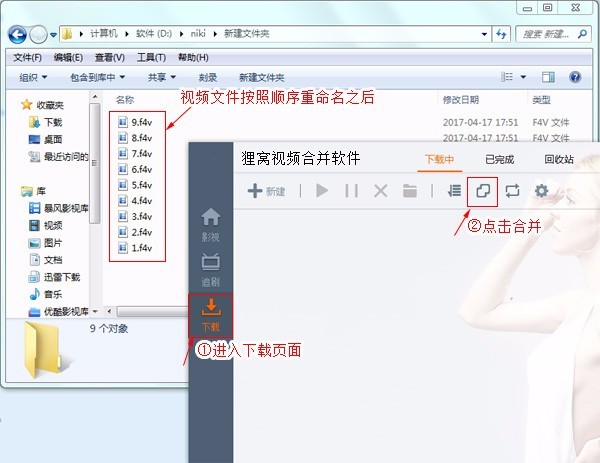Click the pause icon in toolbar
The height and width of the screenshot is (463, 600).
351,191
